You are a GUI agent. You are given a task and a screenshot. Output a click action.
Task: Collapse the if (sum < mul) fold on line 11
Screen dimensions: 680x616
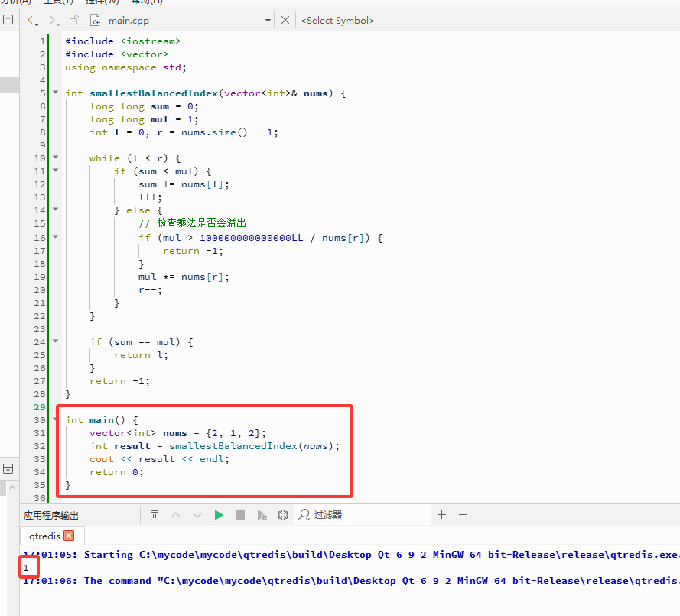56,170
